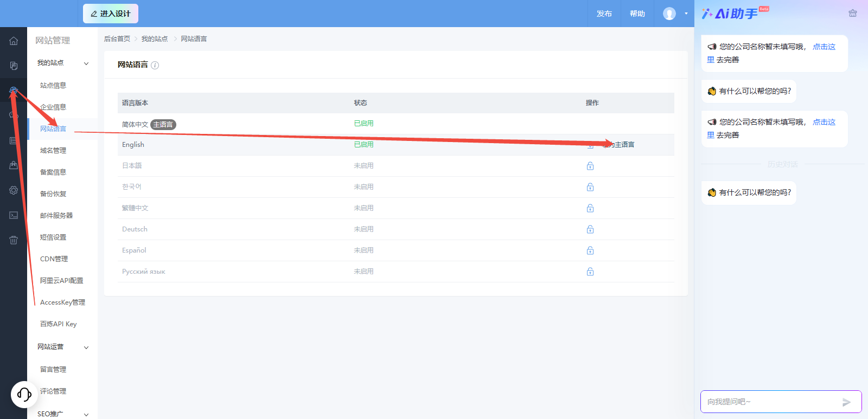Enable 繁體中文 using its unlock icon
Image resolution: width=868 pixels, height=419 pixels.
tap(590, 208)
